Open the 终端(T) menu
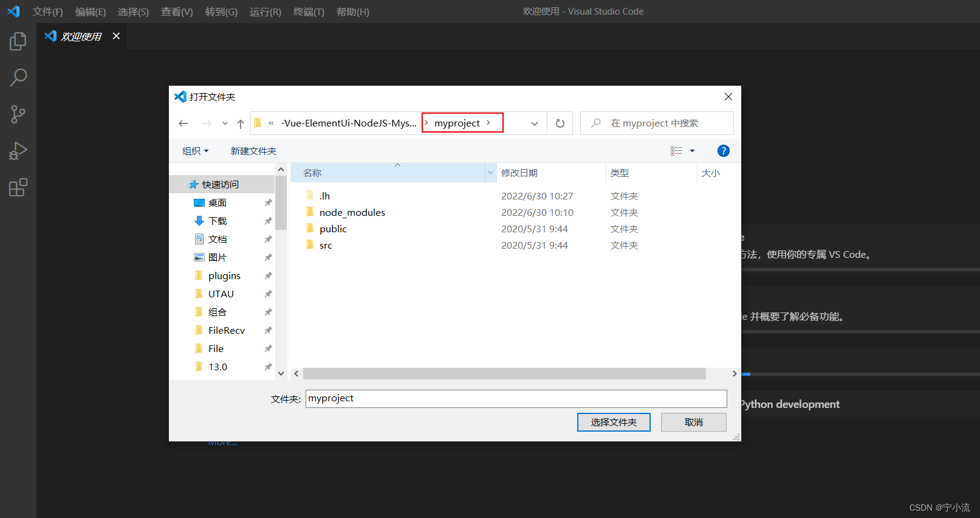 coord(309,12)
